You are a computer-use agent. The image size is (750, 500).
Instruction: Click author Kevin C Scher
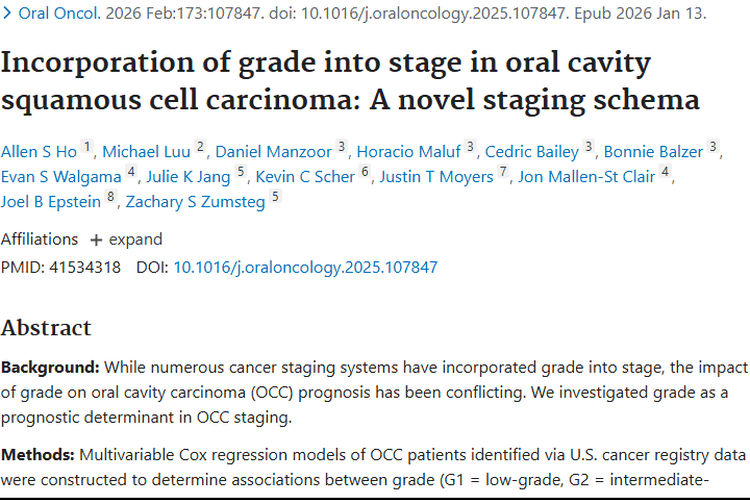pos(306,177)
